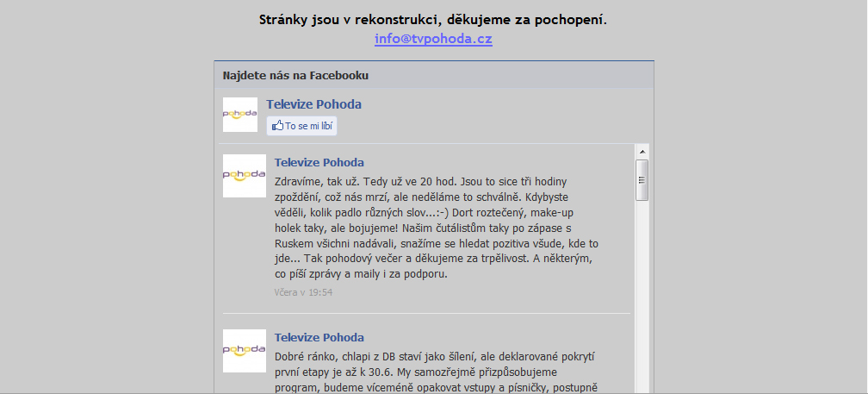Screen dimensions: 868x394
Task: Click the "Najdete nás na Facebooku" header
Action: tap(295, 76)
